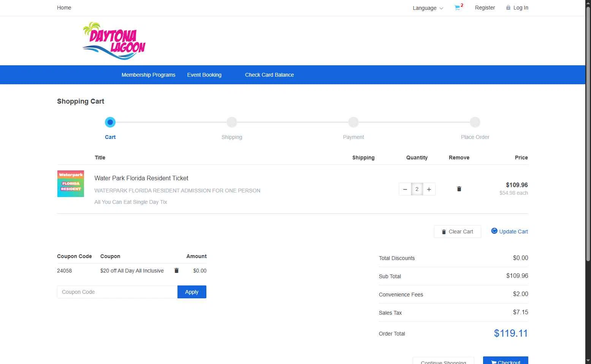
Task: Click Log In in the header
Action: (x=521, y=8)
